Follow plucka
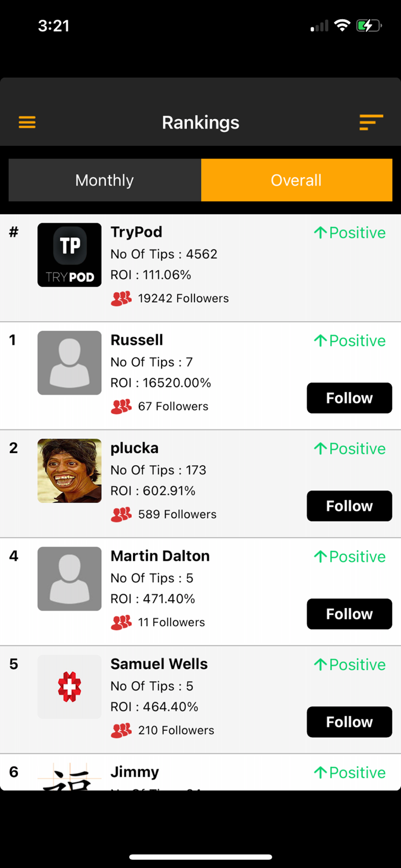Image resolution: width=401 pixels, height=868 pixels. (349, 506)
